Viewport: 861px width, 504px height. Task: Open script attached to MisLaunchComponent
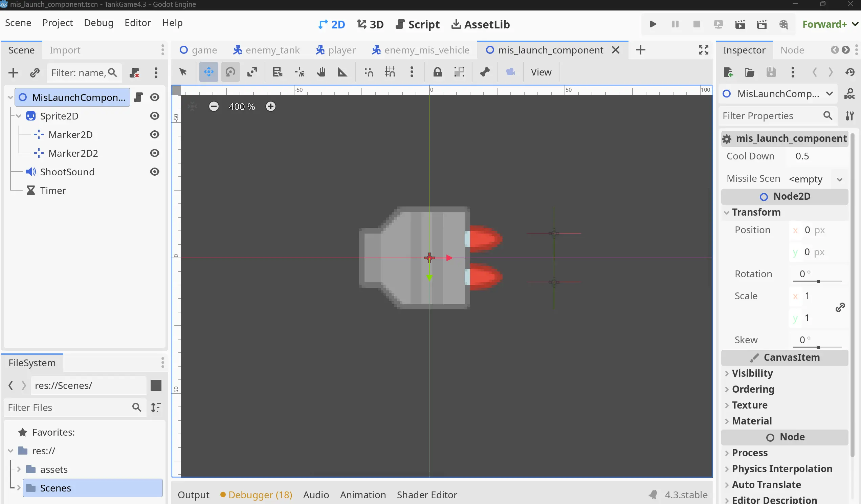point(138,97)
